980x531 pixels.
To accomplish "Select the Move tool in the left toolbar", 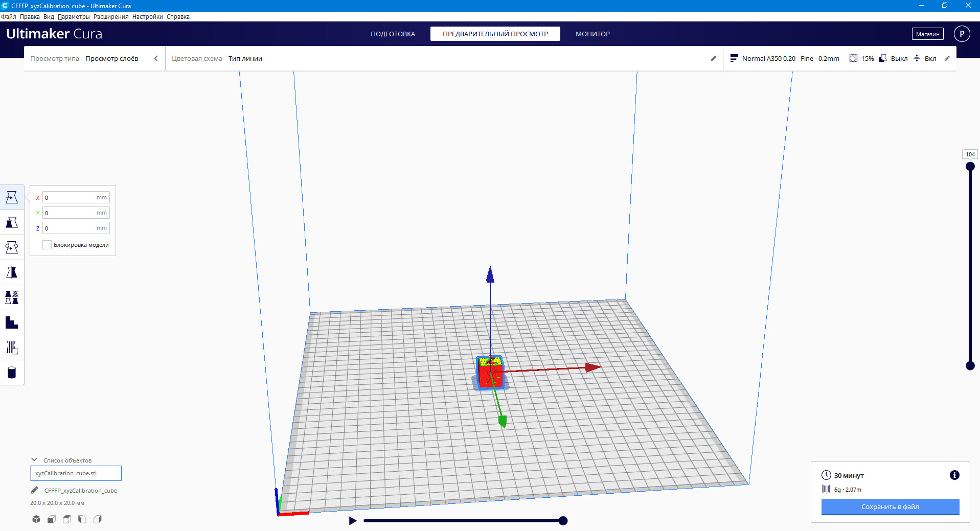I will pos(12,197).
